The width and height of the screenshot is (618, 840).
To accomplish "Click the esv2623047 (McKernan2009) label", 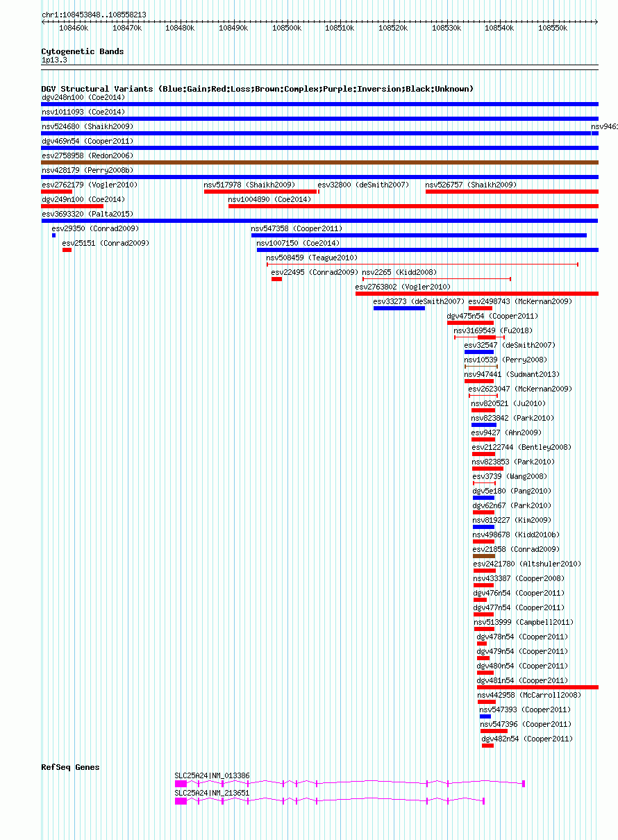I will [x=520, y=389].
